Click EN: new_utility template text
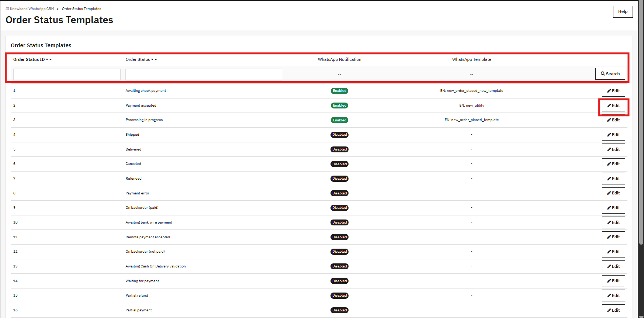This screenshot has height=318, width=644. point(471,106)
